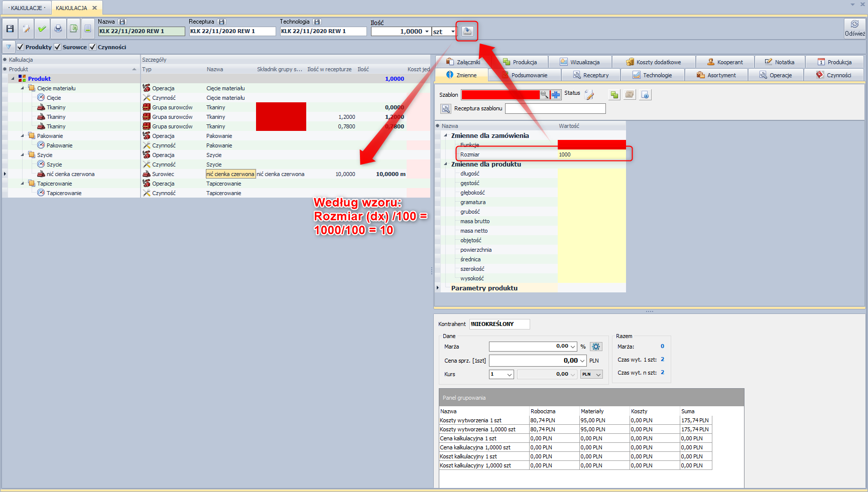
Task: Click the filter funnel icon
Action: click(9, 47)
